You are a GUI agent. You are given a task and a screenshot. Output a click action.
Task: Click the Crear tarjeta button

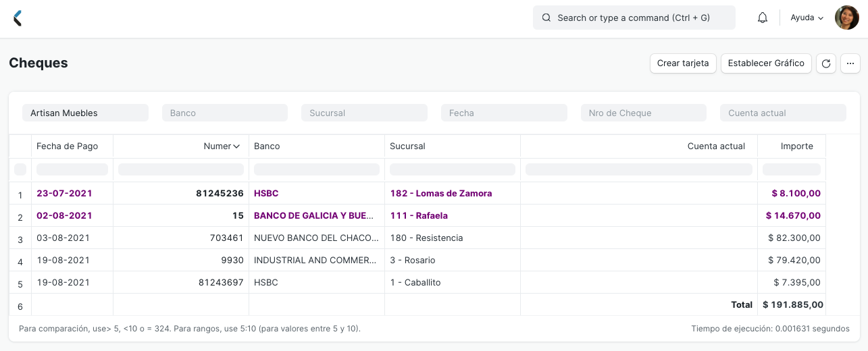click(x=683, y=63)
